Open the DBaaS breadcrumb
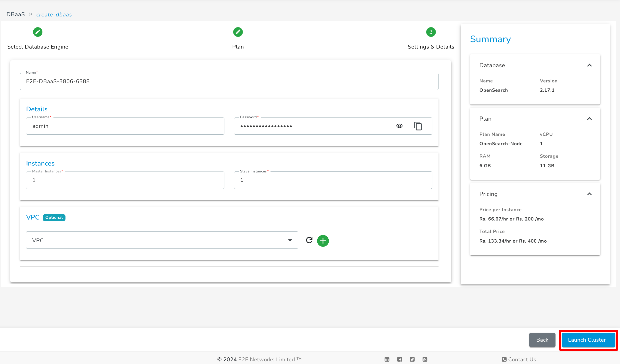Image resolution: width=620 pixels, height=364 pixels. tap(15, 14)
